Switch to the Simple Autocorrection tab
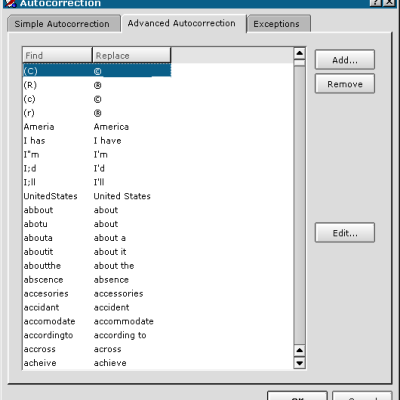This screenshot has width=400, height=400. (64, 24)
